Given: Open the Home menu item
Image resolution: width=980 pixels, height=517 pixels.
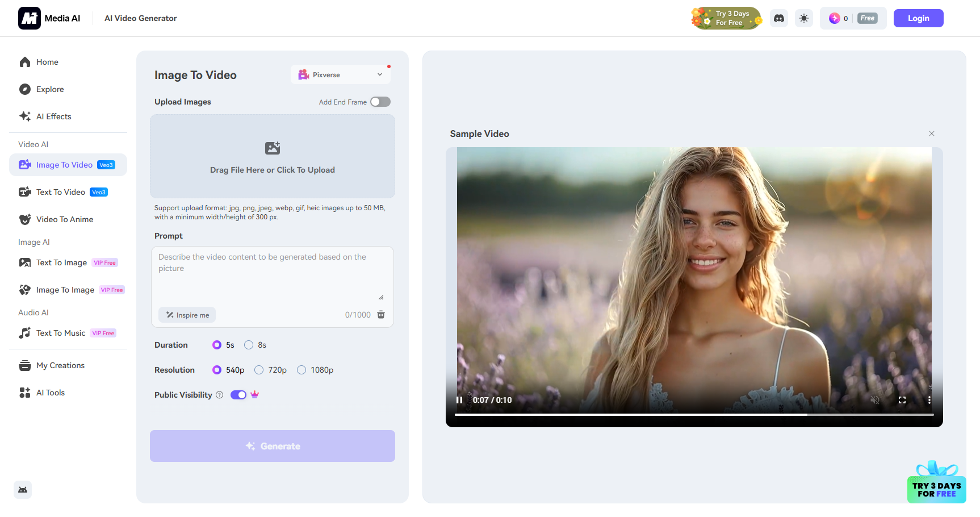Looking at the screenshot, I should tap(47, 62).
